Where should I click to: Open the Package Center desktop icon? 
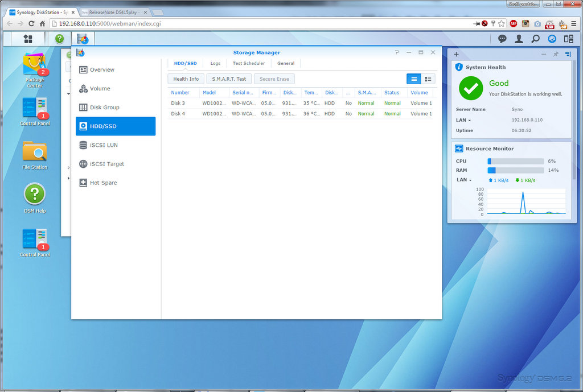(x=35, y=71)
